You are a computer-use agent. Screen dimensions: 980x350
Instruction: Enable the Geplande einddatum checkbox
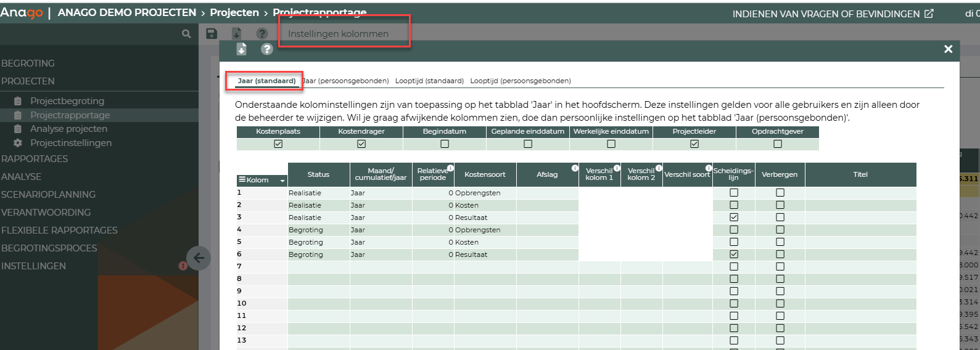(528, 144)
